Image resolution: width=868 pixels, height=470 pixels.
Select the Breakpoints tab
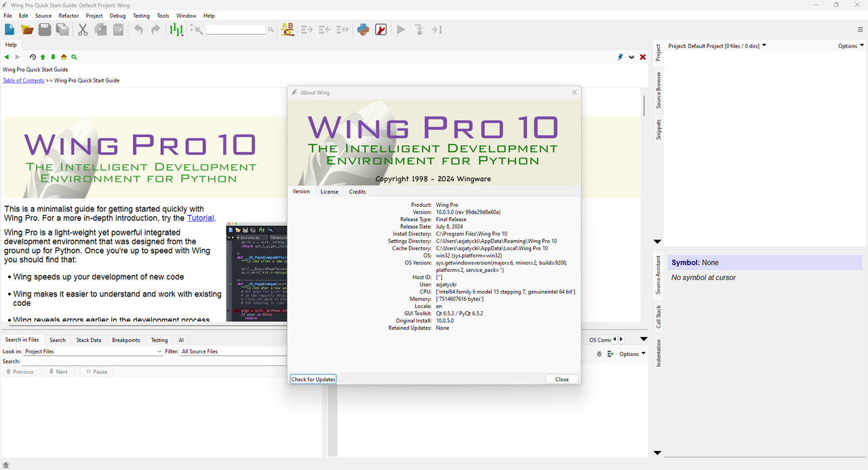pos(126,340)
